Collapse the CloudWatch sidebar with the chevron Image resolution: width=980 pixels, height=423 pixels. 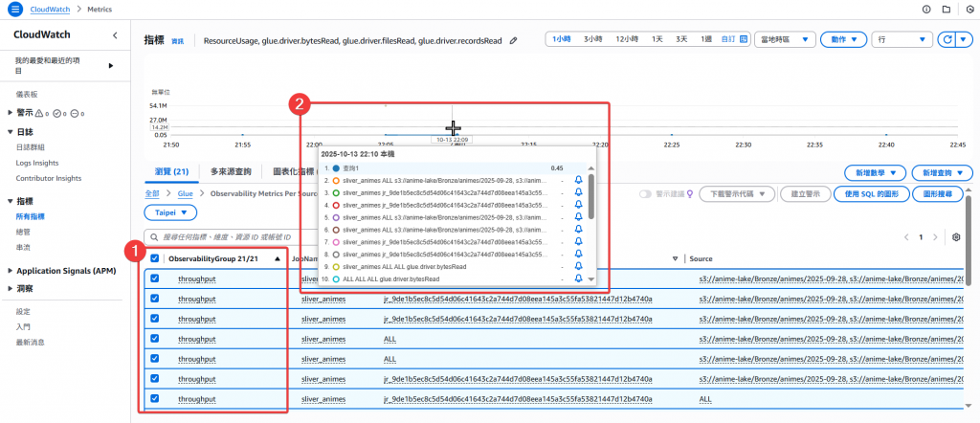115,35
